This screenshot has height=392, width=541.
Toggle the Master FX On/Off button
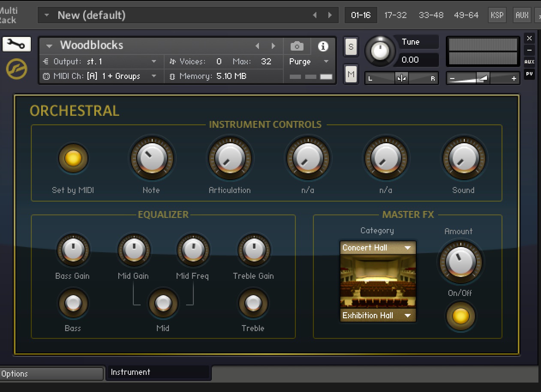coord(460,316)
